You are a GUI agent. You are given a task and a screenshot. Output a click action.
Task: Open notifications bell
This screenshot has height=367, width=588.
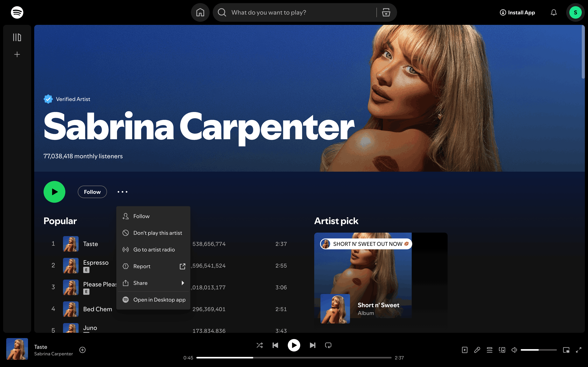tap(554, 12)
